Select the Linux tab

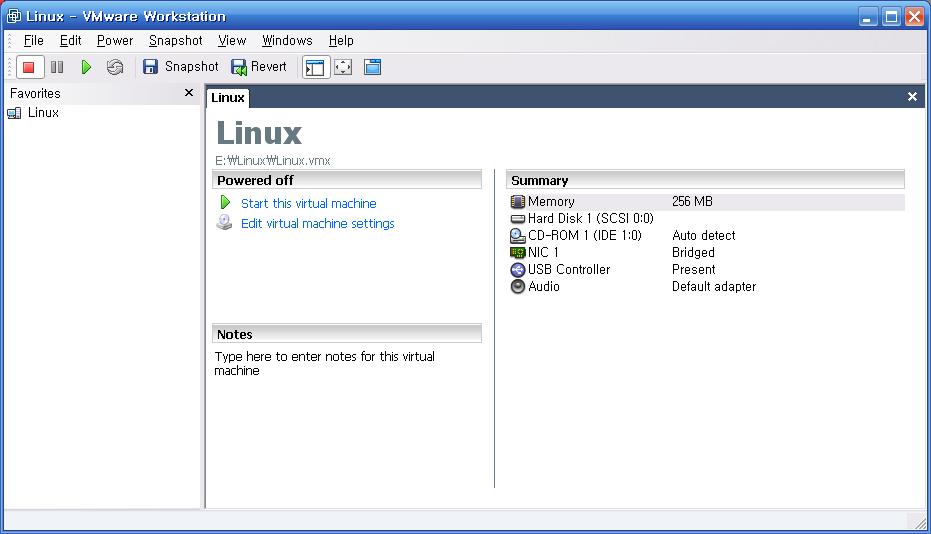tap(227, 97)
